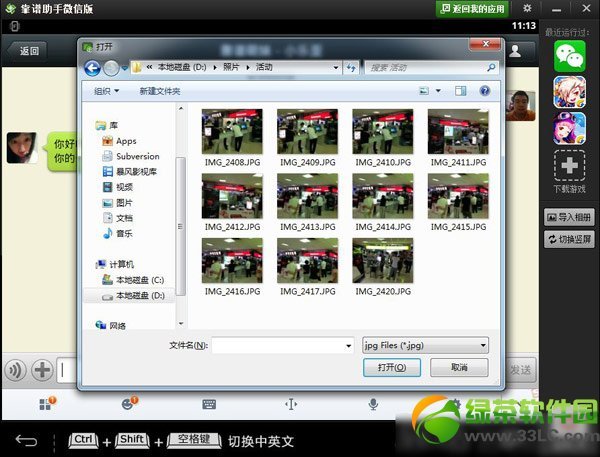
Task: Click the change view icon in toolbar
Action: 424,91
